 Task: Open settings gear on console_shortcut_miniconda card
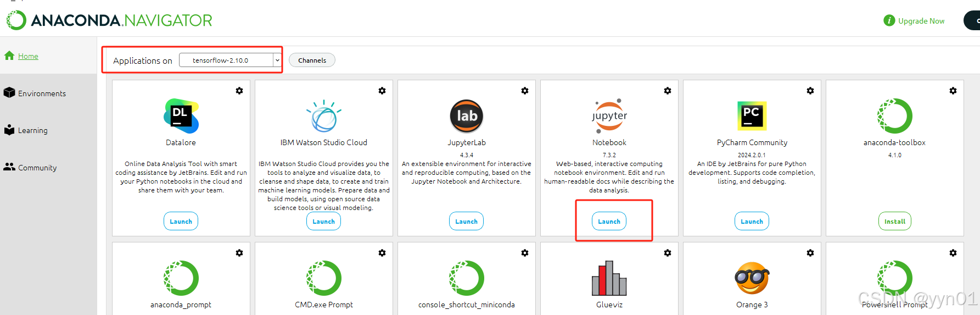pyautogui.click(x=525, y=253)
